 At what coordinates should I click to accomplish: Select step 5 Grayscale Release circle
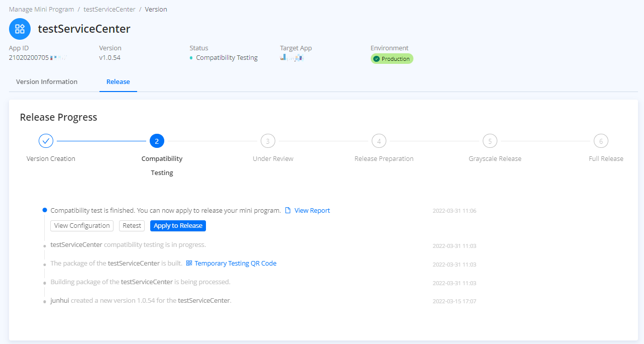point(490,141)
